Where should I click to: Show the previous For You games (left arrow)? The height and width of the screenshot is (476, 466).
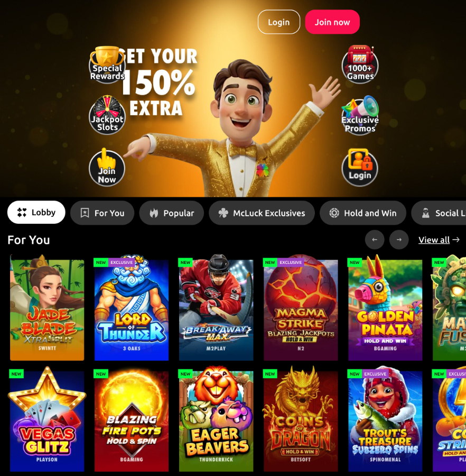click(x=375, y=240)
